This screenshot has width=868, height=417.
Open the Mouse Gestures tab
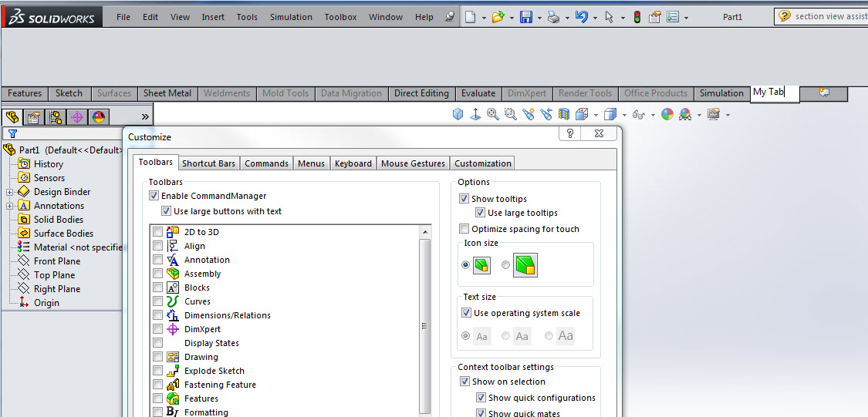click(x=413, y=163)
